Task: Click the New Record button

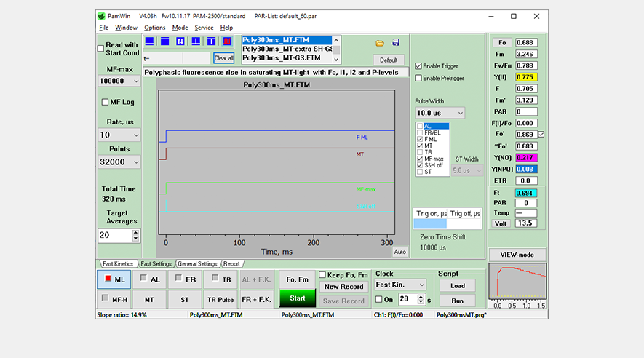Action: tap(343, 287)
